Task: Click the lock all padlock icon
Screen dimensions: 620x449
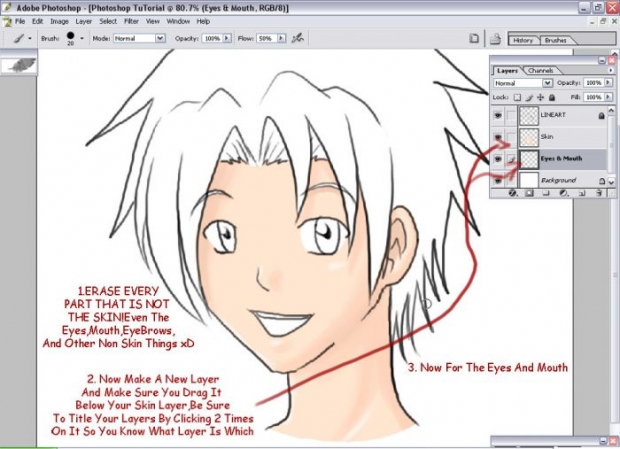Action: pos(552,97)
